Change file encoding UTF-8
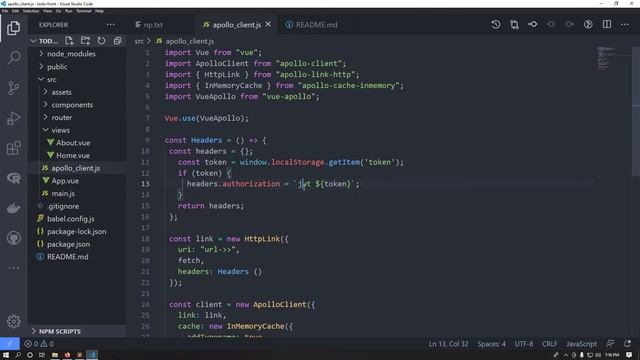The image size is (640, 360). (524, 344)
